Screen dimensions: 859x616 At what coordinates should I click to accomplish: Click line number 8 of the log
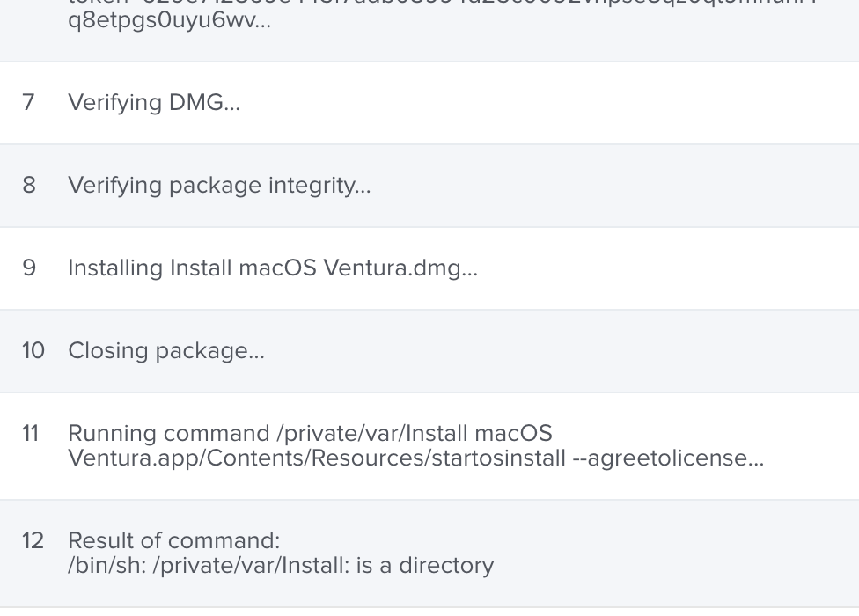pos(29,185)
